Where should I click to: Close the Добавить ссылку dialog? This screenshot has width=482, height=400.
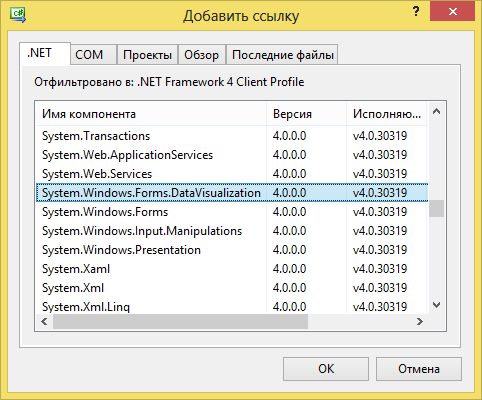(x=452, y=11)
